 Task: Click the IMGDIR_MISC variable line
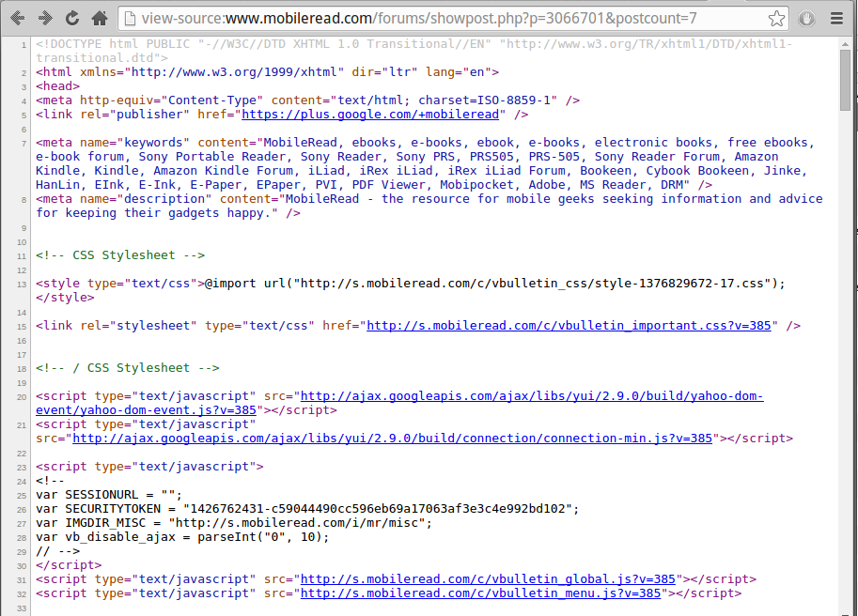pos(234,523)
